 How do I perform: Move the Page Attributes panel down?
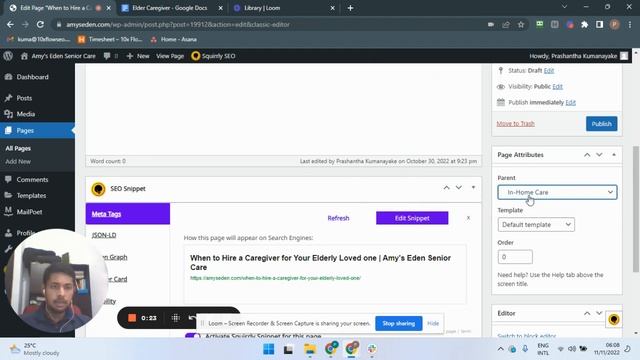599,155
